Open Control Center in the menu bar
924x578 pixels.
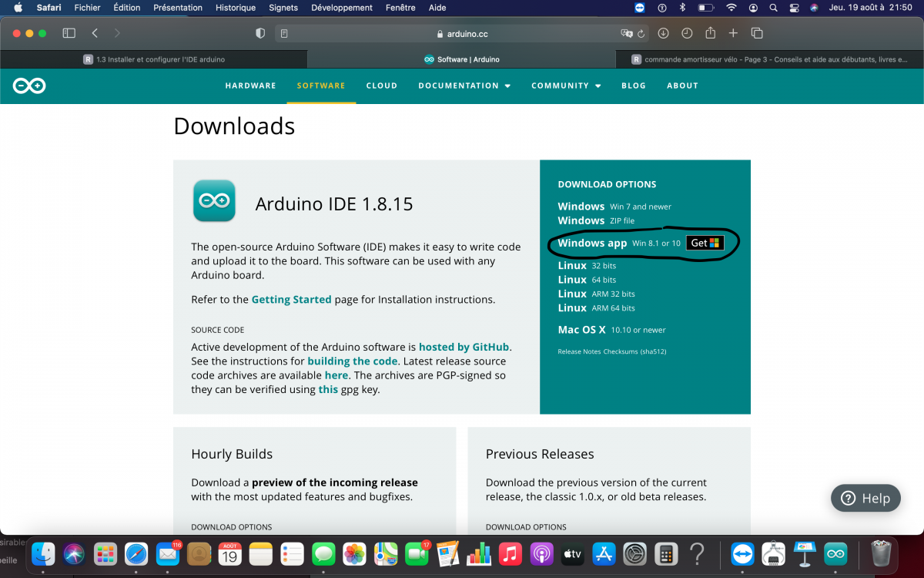[795, 8]
